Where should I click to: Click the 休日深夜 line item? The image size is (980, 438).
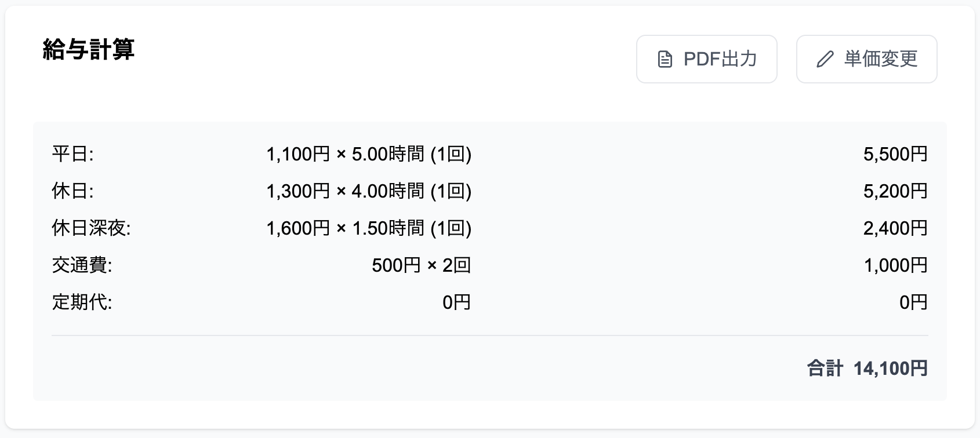pos(92,228)
